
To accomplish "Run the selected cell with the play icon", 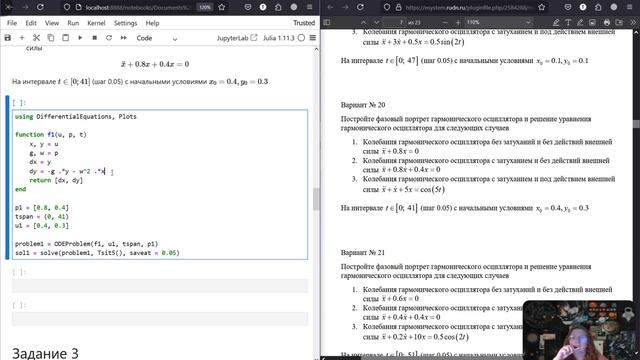I will (x=80, y=38).
